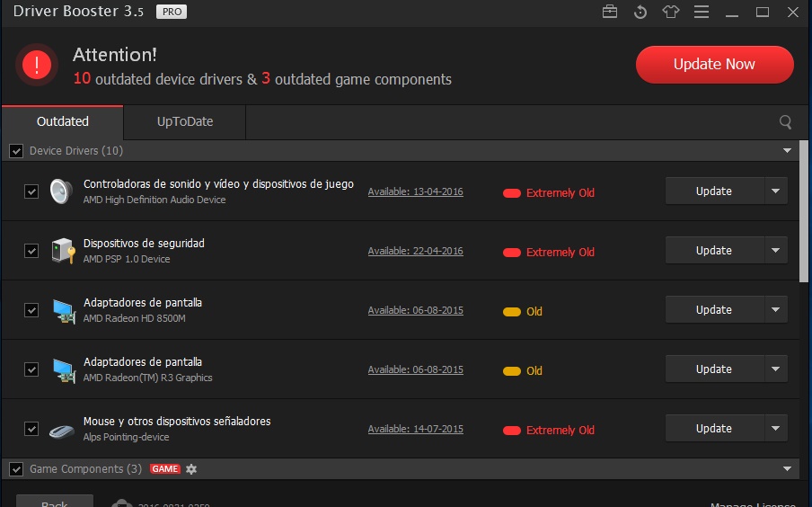Expand the Game Components section arrow

click(x=787, y=469)
